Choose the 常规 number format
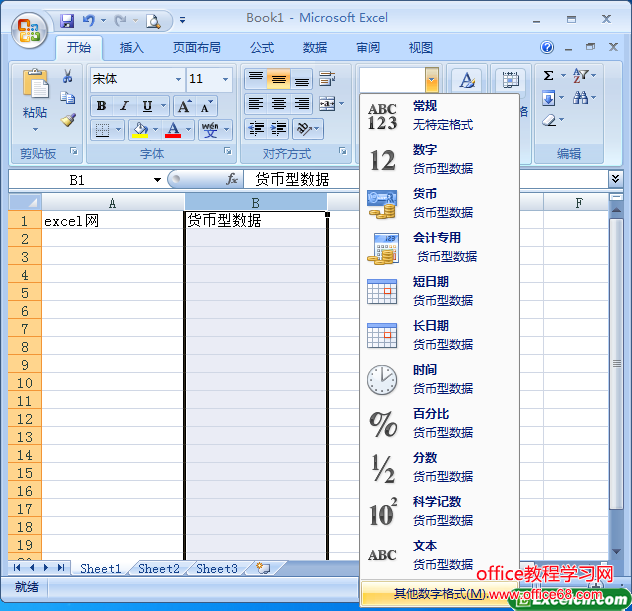The width and height of the screenshot is (632, 611). tap(439, 116)
